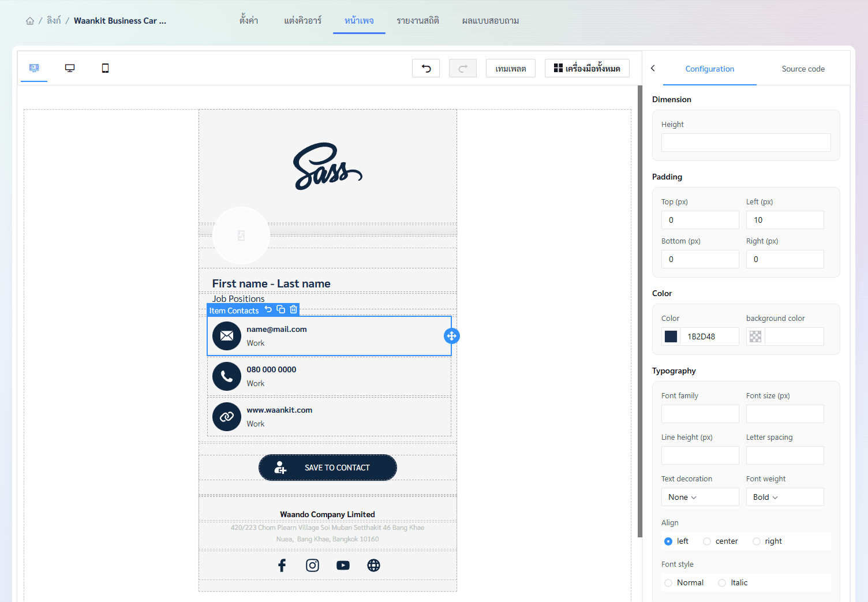
Task: Click the Font family input
Action: point(700,414)
